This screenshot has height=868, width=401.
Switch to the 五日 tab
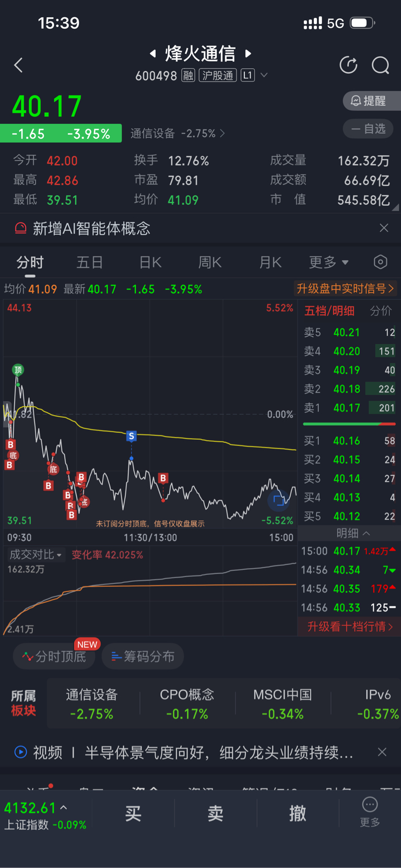tap(89, 262)
